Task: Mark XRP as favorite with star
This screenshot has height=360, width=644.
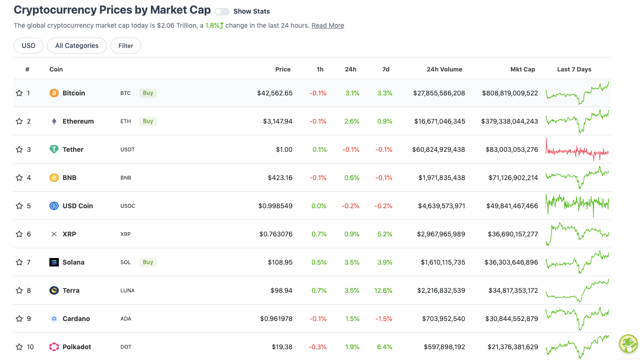Action: point(19,234)
